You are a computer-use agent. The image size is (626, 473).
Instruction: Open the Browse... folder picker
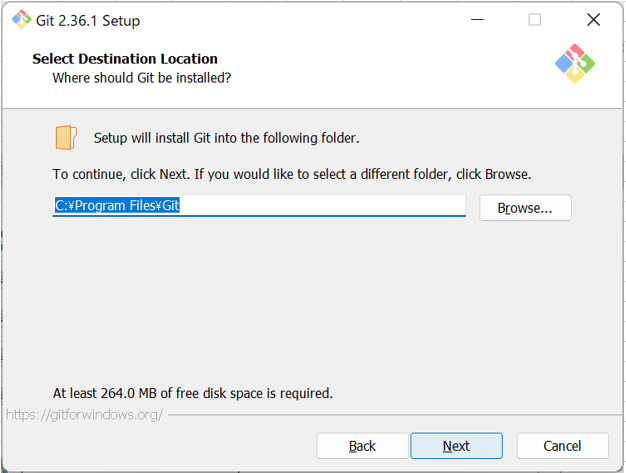coord(525,208)
